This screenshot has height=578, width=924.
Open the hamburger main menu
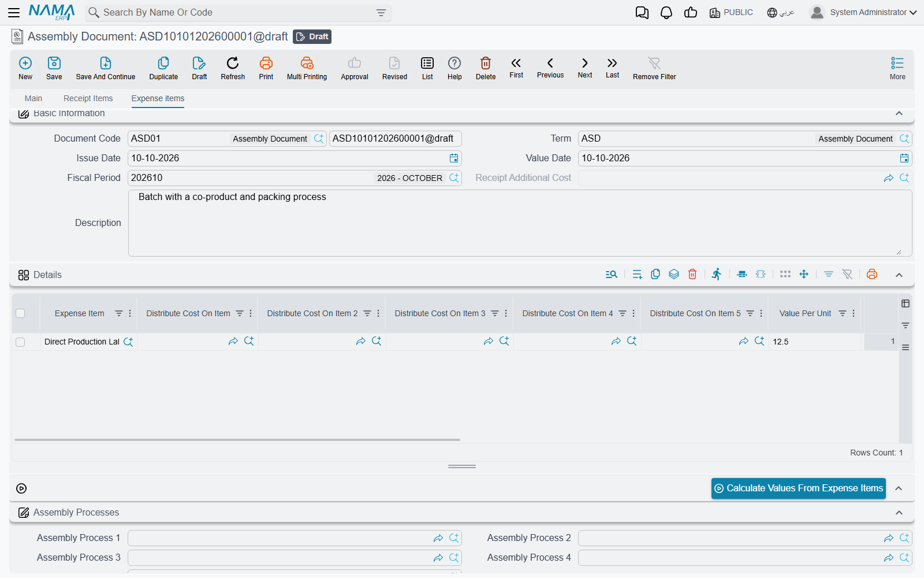coord(14,12)
